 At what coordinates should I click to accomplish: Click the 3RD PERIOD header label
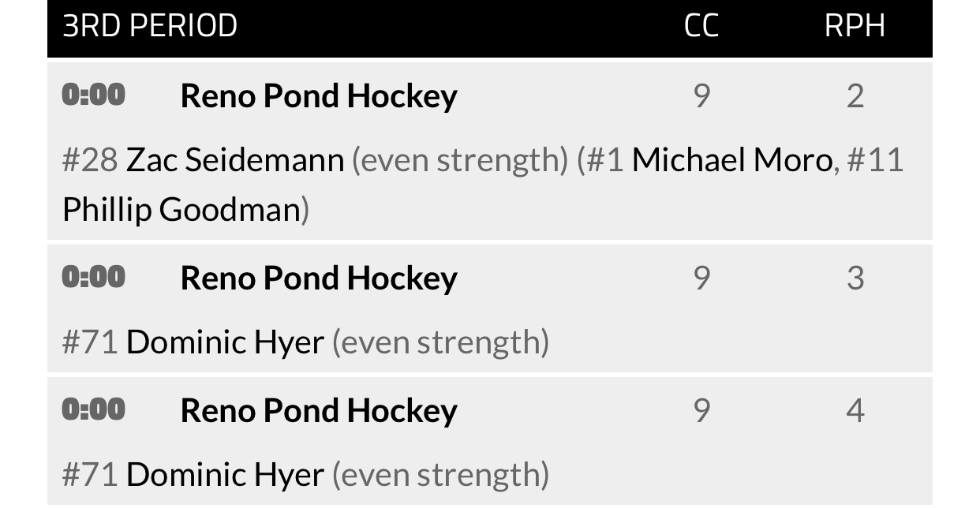150,26
